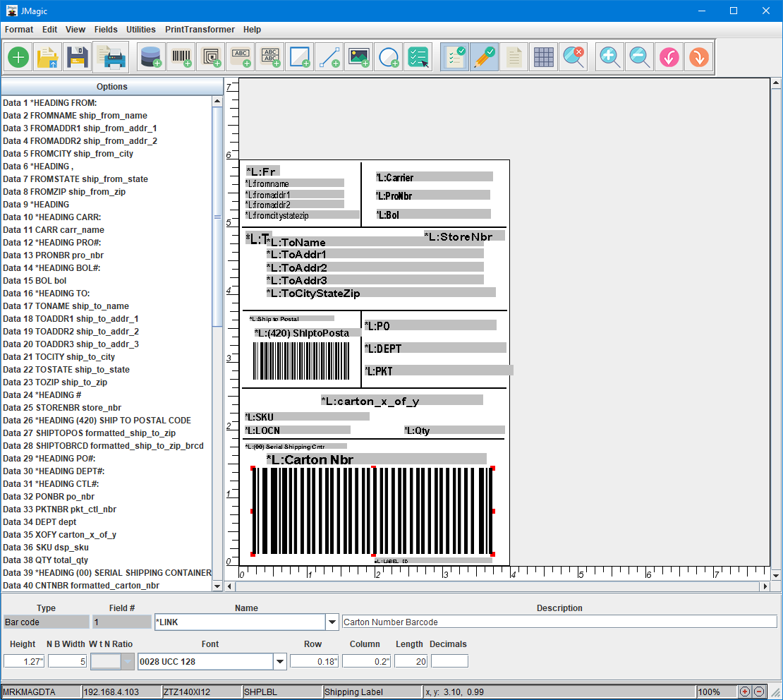The height and width of the screenshot is (700, 783).
Task: Select 'Data 32 PONBR po_nbr' list row
Action: 107,497
